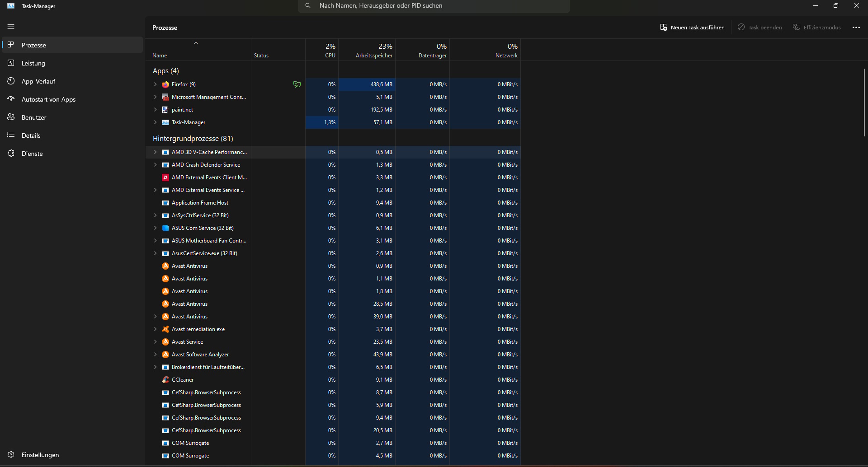Click the Task-Manager row icon
The image size is (868, 467).
point(165,122)
